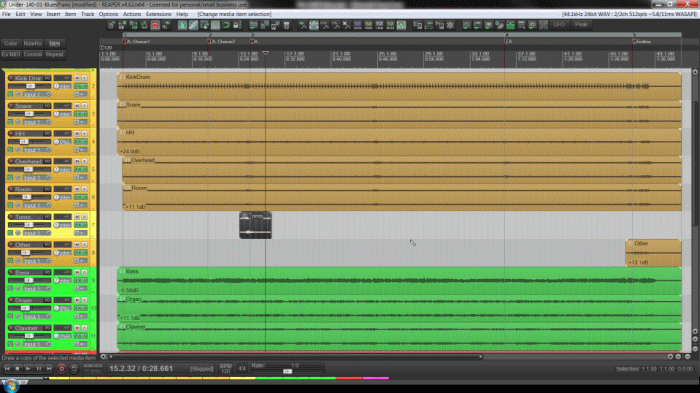Arm the Toms track for recording
The width and height of the screenshot is (700, 393).
(11, 217)
